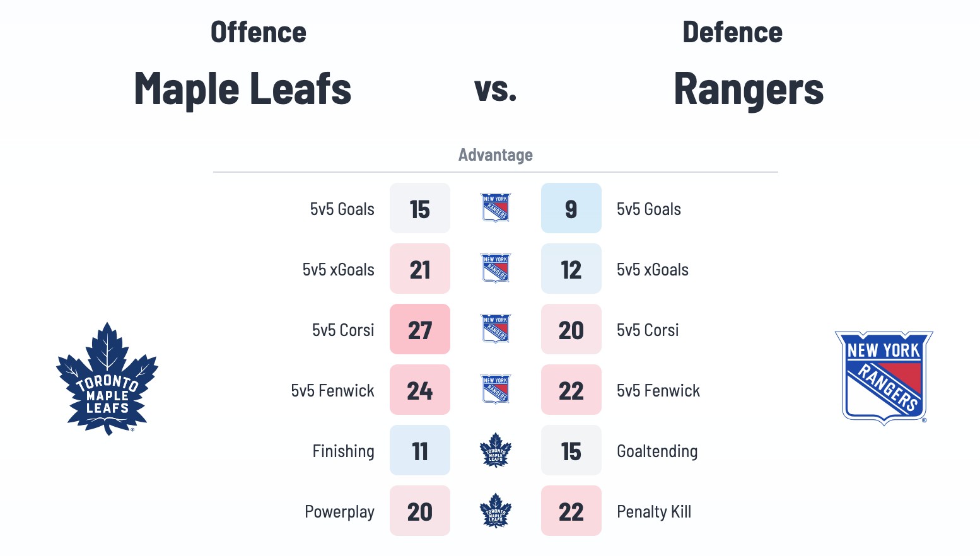Click the Maple Leafs 5v5 Corsi rank 27

(420, 330)
